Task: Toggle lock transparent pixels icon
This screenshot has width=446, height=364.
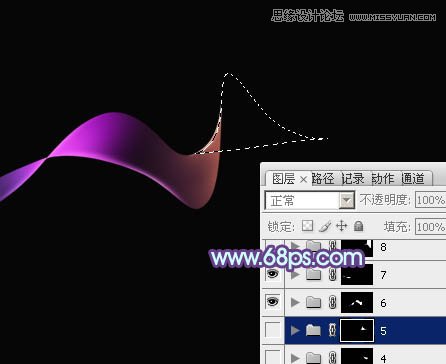Action: click(307, 226)
